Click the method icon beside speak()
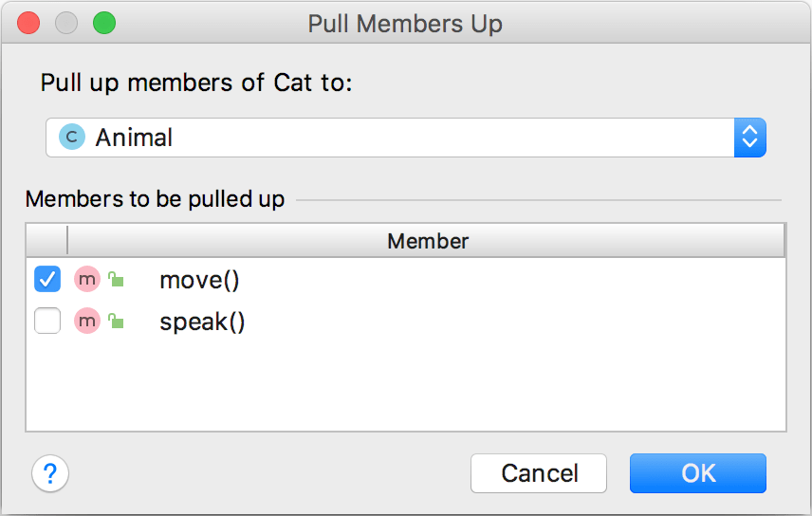 (87, 322)
